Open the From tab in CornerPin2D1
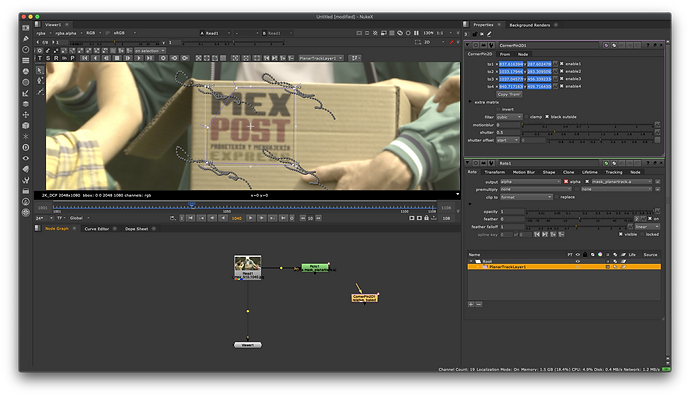This screenshot has height=397, width=690. tap(505, 54)
